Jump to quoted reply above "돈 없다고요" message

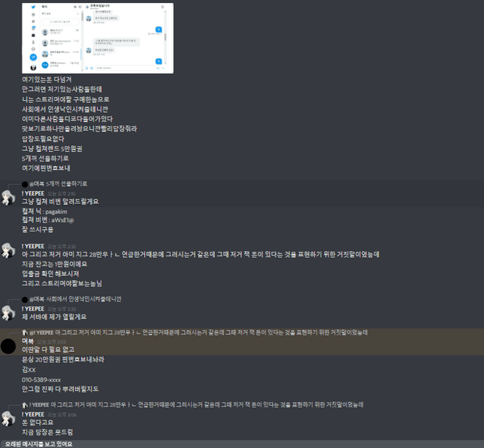point(196,404)
